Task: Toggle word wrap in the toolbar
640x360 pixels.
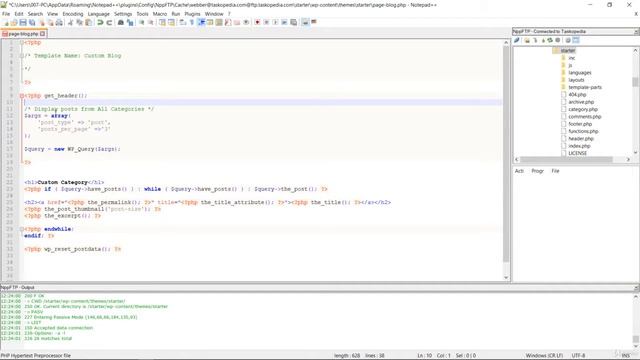Action: tap(183, 22)
